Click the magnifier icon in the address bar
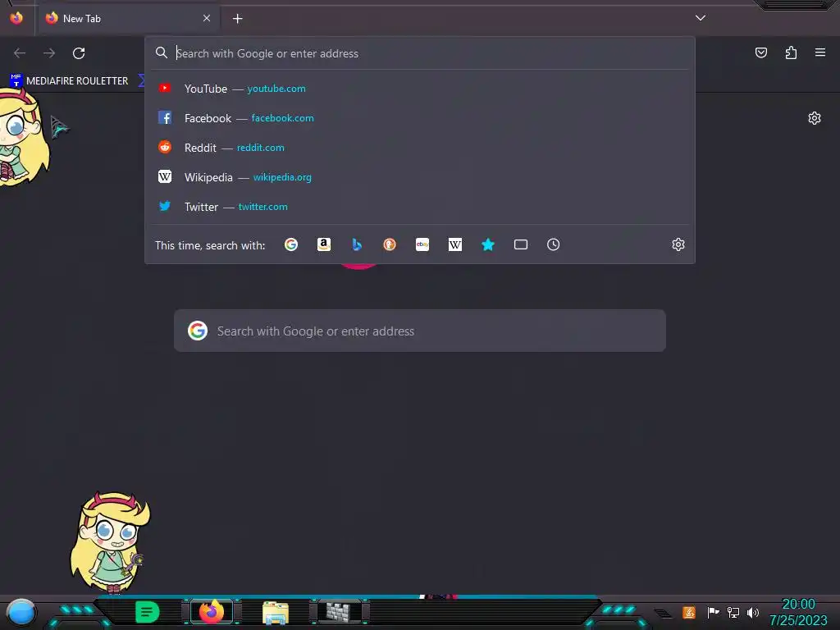 coord(162,52)
